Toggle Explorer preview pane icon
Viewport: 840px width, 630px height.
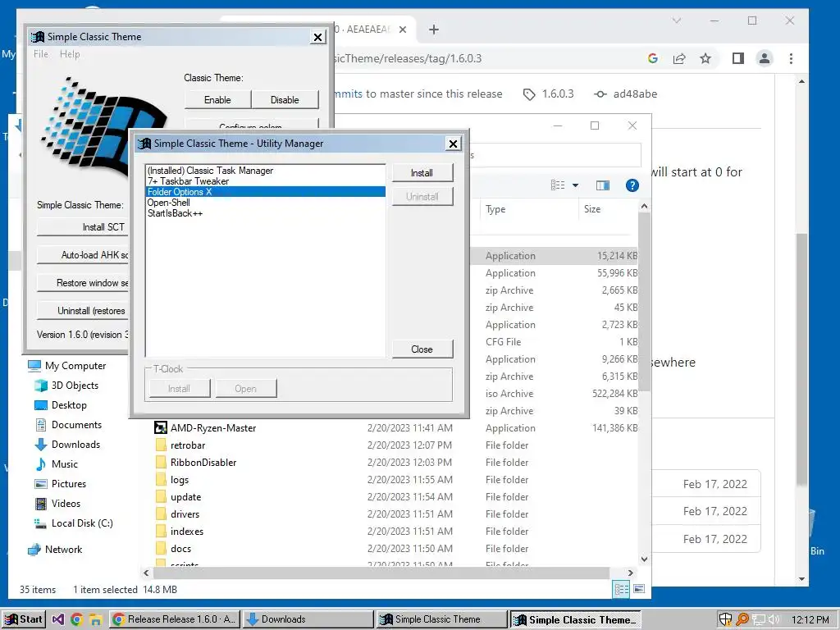click(x=603, y=185)
